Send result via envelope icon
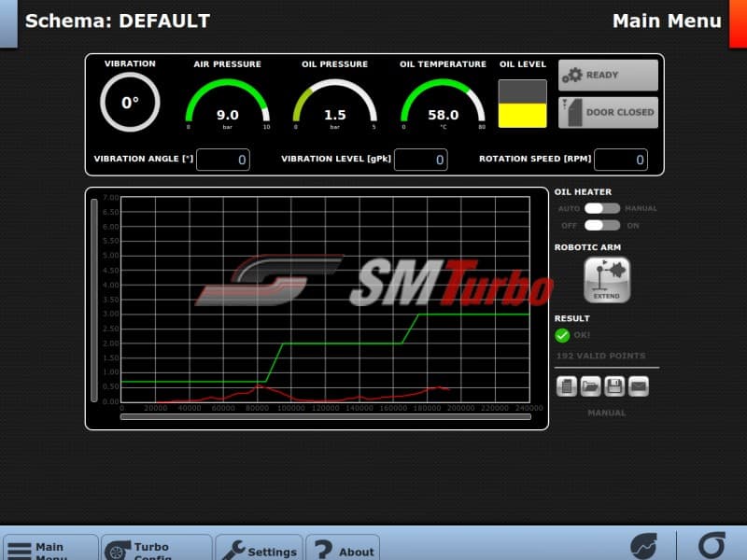 [x=639, y=386]
